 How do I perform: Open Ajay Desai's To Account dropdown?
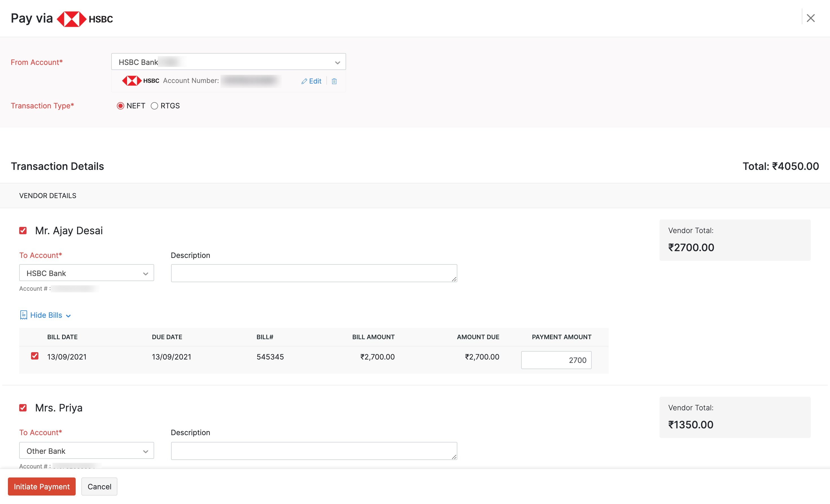click(87, 273)
